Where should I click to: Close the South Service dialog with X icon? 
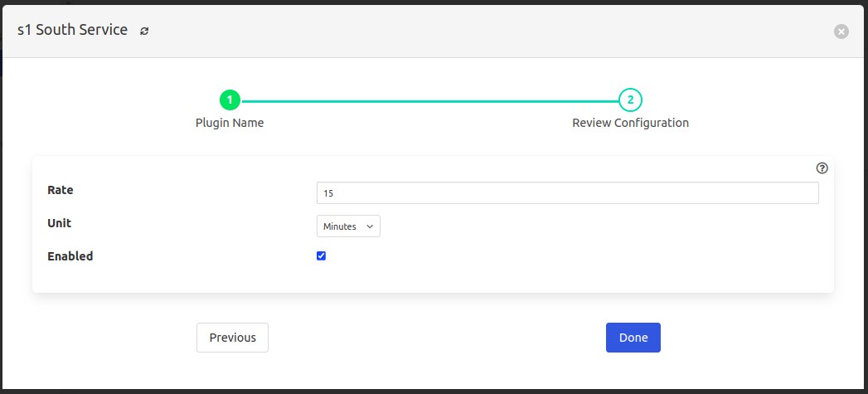[841, 32]
